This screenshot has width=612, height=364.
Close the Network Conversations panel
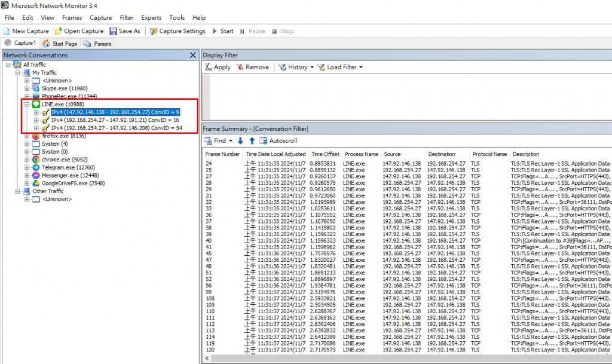tap(193, 55)
